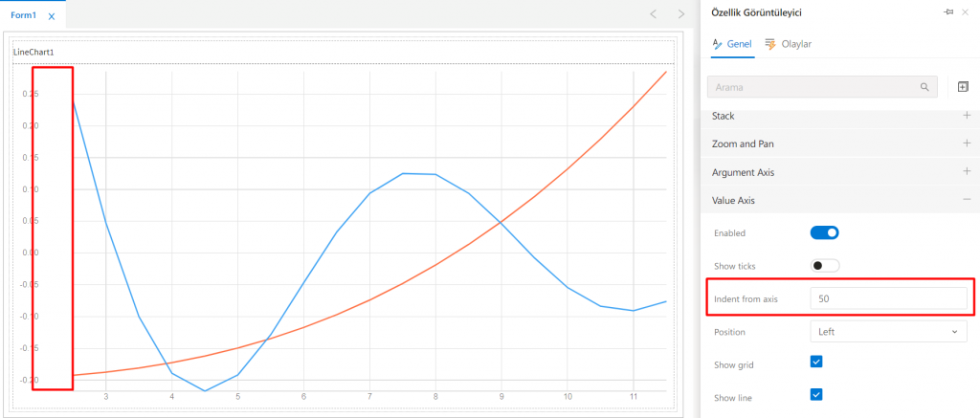Open the Position dropdown
Screen dimensions: 980x418
888,332
